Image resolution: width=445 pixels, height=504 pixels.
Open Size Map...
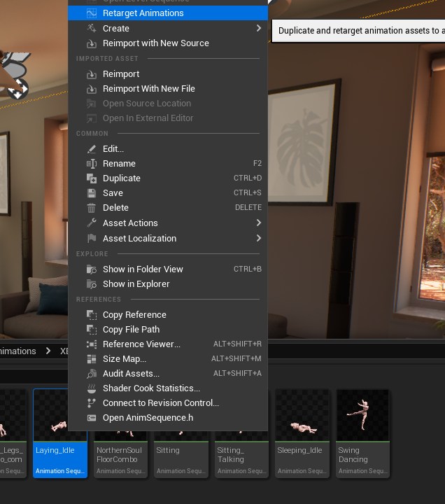pos(168,359)
